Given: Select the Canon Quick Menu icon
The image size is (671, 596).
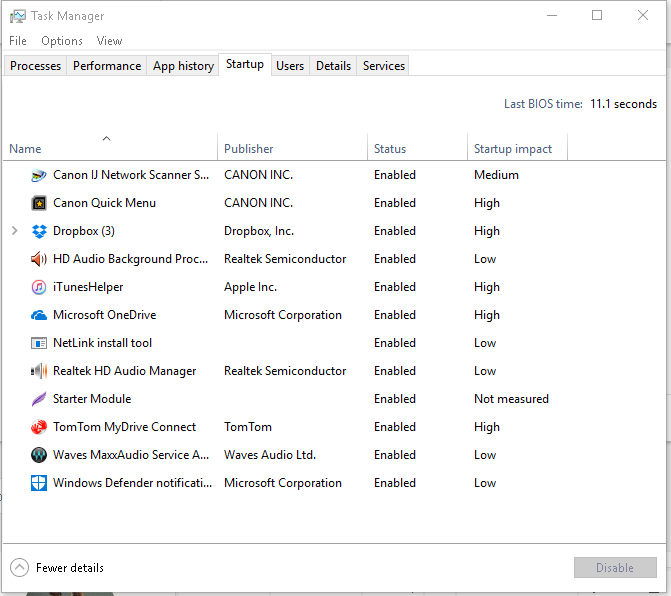Looking at the screenshot, I should (x=39, y=203).
